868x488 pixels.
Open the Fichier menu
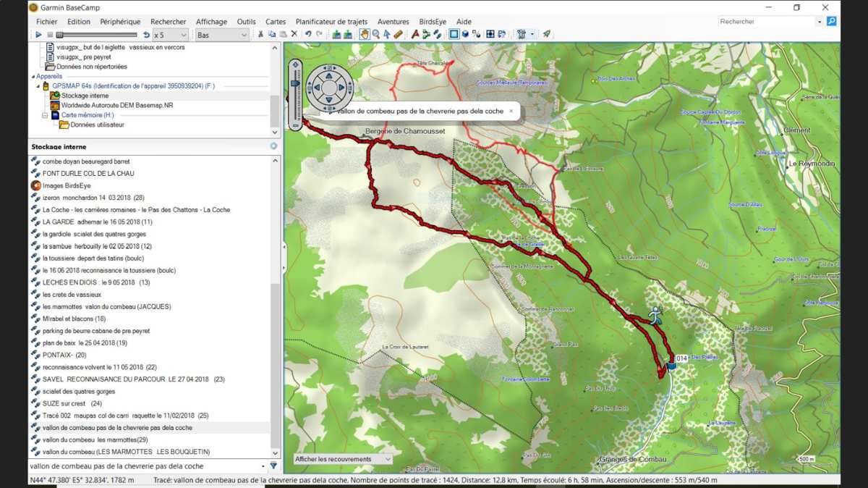click(x=47, y=22)
